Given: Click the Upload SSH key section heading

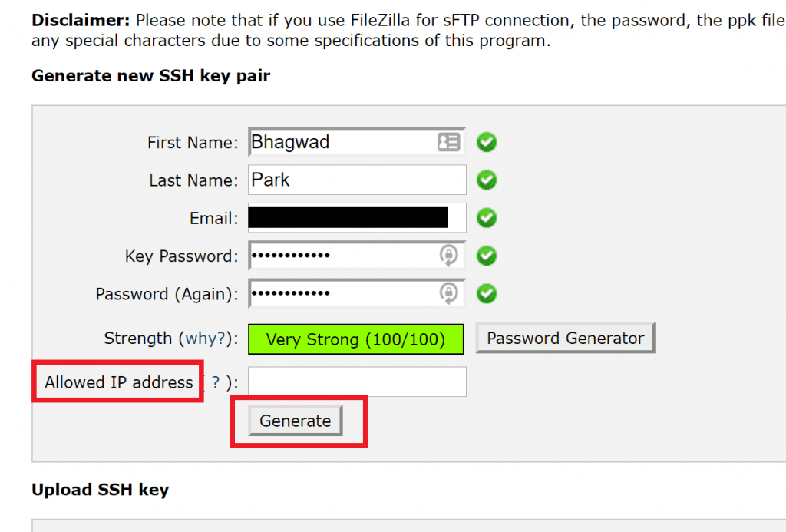Looking at the screenshot, I should click(x=100, y=489).
